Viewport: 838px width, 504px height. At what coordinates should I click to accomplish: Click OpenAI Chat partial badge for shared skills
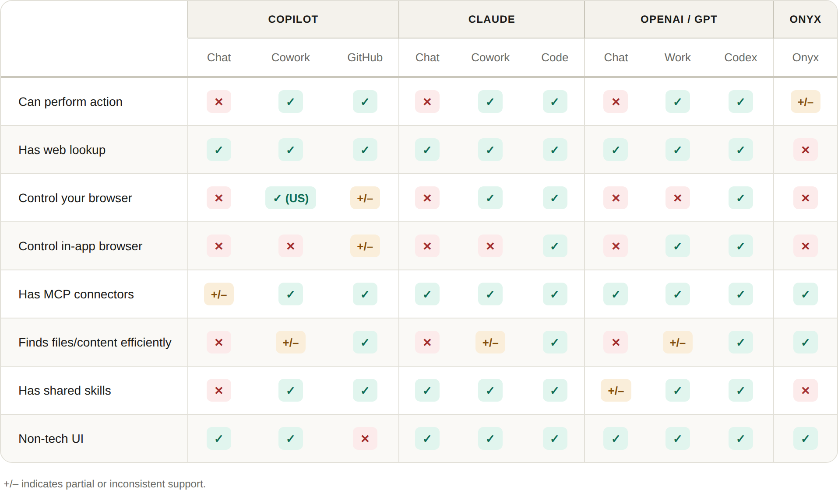(616, 390)
